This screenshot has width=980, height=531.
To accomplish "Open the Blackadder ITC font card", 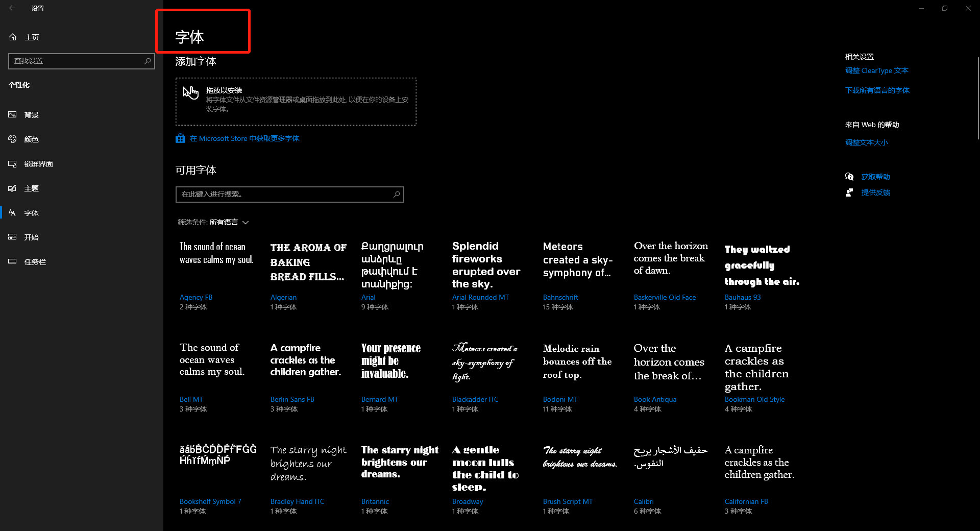I will point(489,378).
